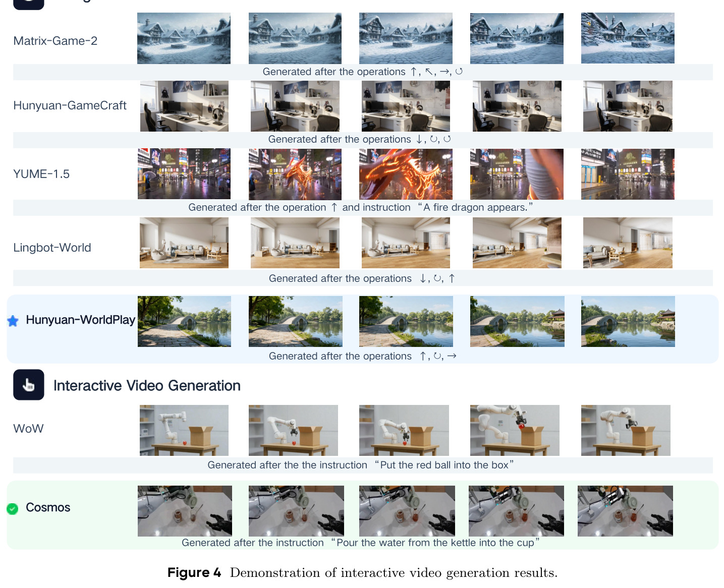Select the Hunyuan-GameCraft row label

(70, 105)
